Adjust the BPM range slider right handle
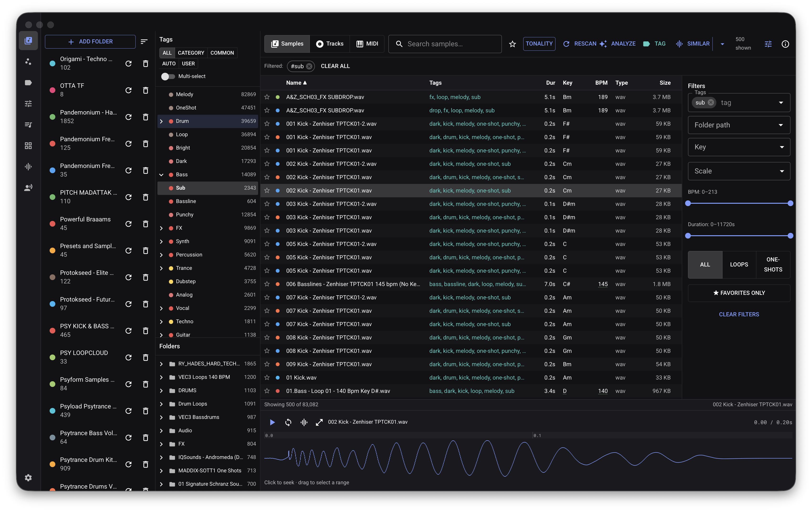Viewport: 812px width, 511px height. click(790, 203)
